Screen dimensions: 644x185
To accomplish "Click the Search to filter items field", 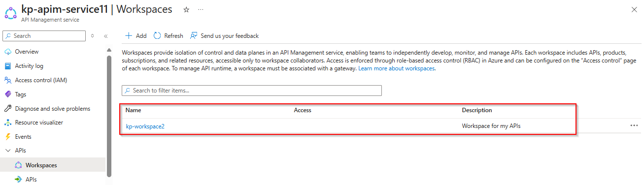I will 252,91.
